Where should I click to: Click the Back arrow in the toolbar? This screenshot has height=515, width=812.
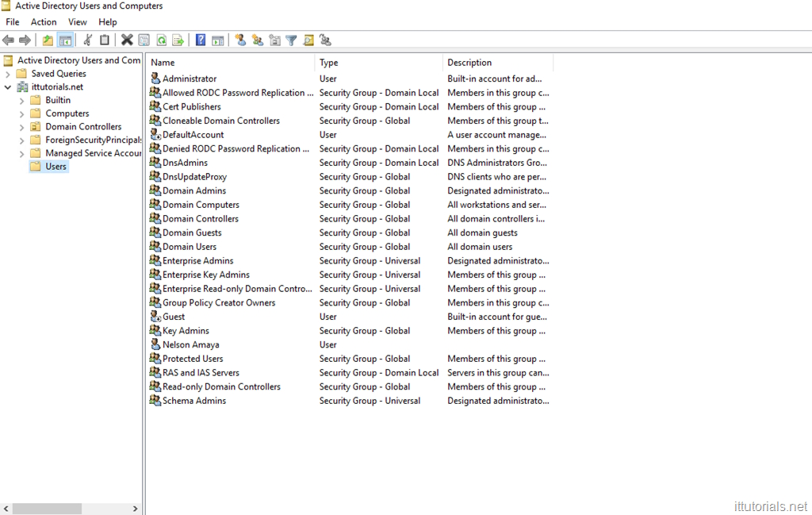click(8, 40)
